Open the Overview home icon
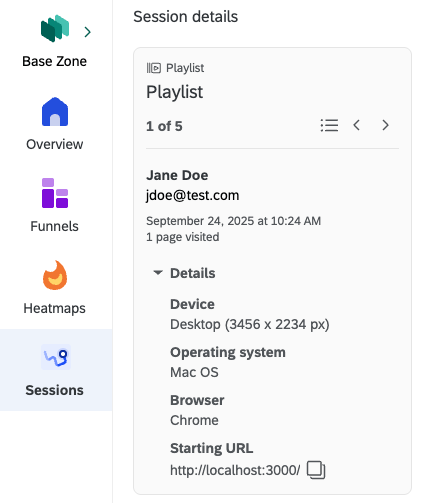The height and width of the screenshot is (503, 425). [55, 112]
